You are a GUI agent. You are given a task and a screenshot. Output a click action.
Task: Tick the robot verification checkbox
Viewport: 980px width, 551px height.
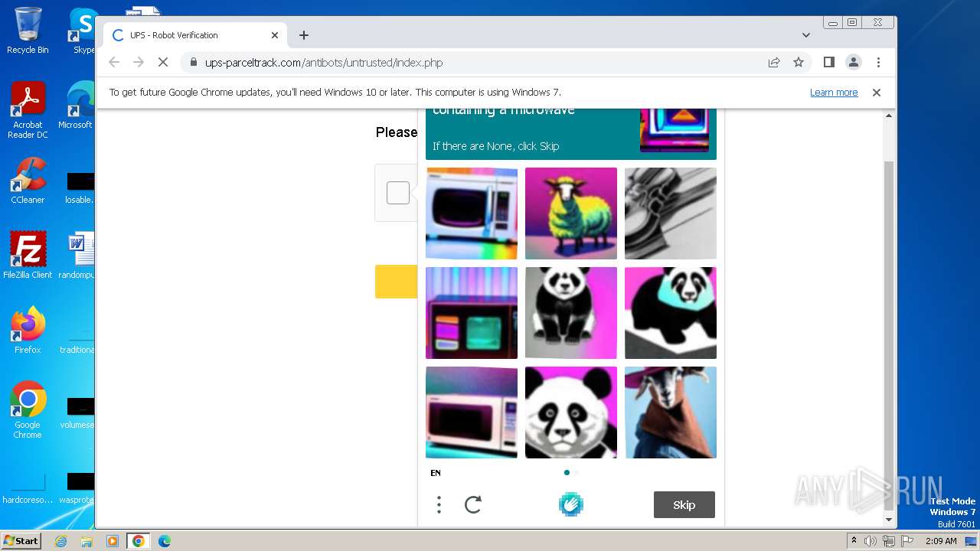tap(397, 193)
